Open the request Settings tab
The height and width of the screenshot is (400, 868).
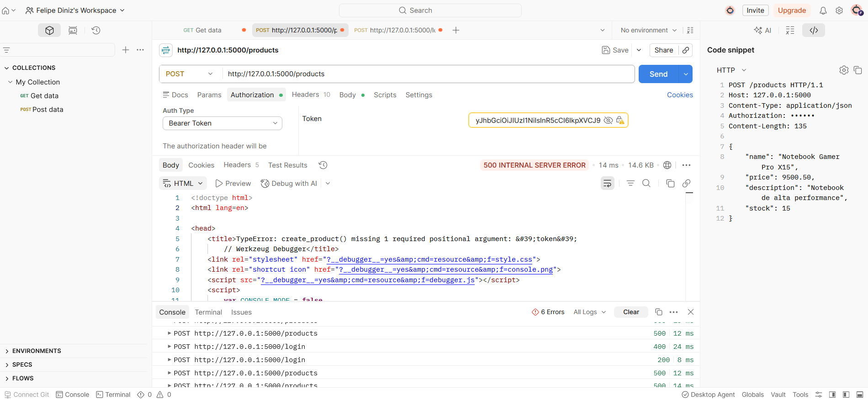tap(418, 95)
